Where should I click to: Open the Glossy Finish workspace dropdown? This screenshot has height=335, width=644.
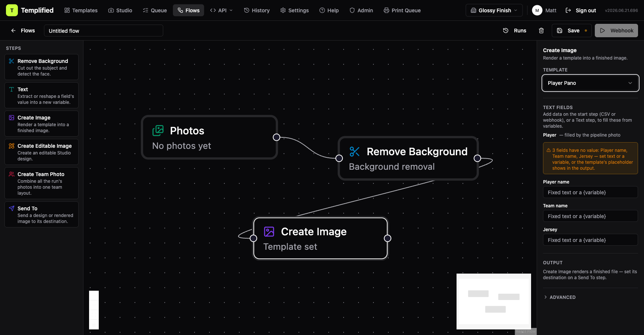(x=494, y=10)
